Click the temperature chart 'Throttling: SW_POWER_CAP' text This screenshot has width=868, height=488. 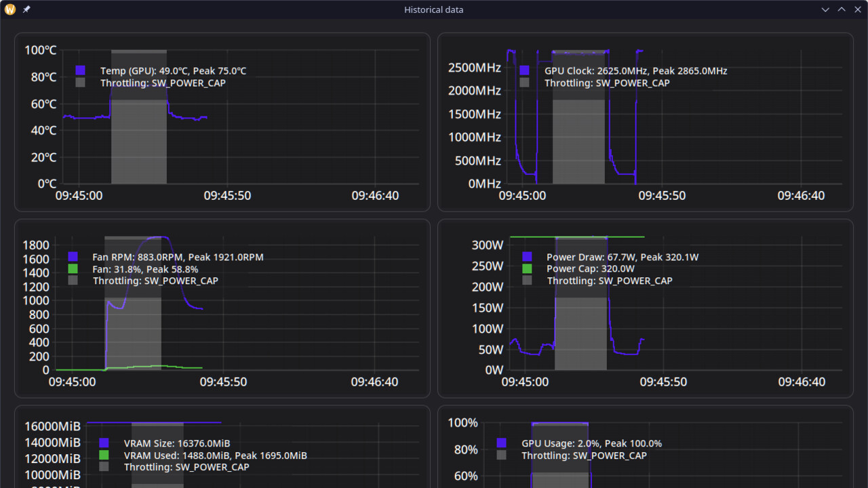tap(163, 83)
